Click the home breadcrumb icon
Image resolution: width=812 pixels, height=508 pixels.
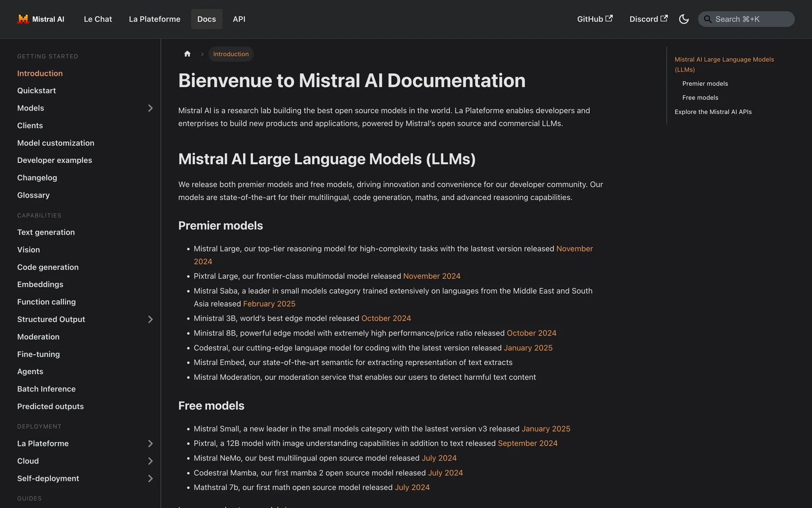coord(187,54)
